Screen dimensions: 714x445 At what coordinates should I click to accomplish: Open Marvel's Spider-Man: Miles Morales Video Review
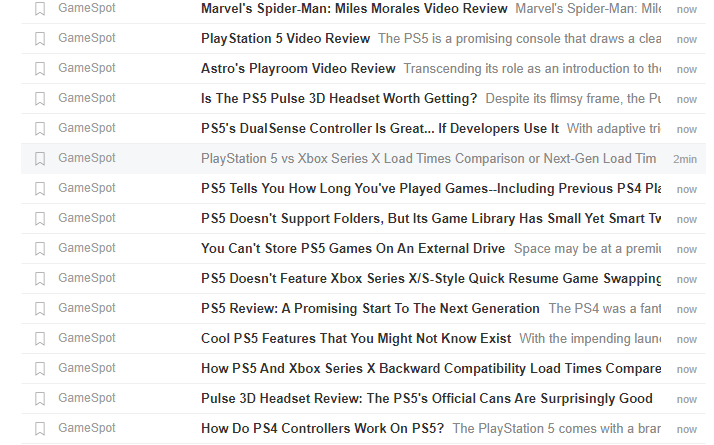point(354,9)
